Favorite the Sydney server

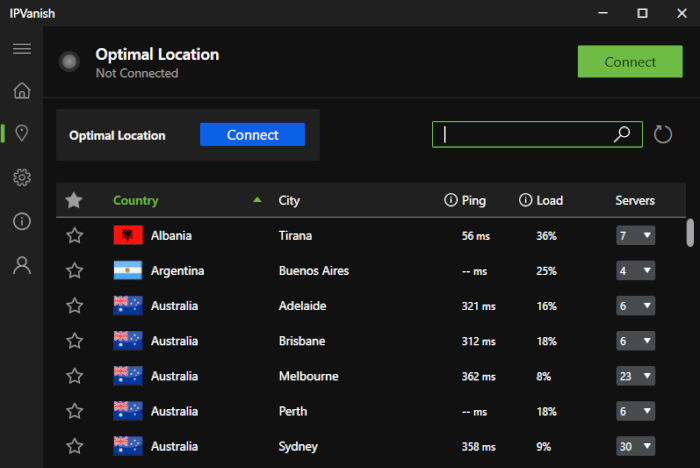click(75, 447)
